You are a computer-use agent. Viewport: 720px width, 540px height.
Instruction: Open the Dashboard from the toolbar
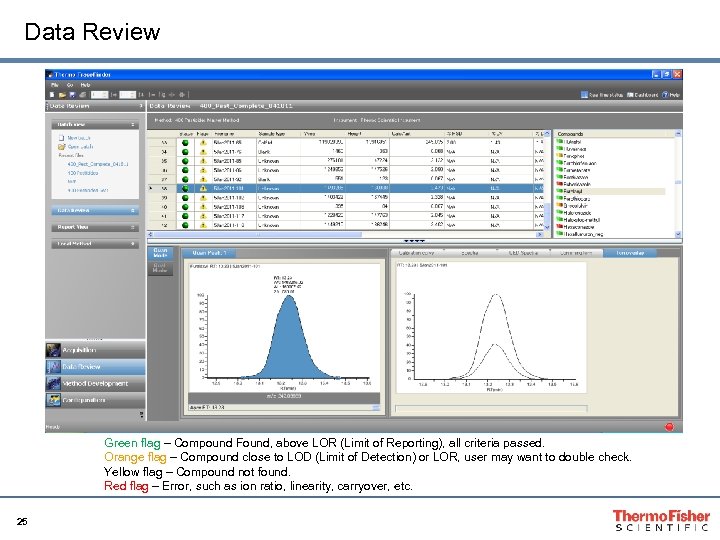point(642,95)
